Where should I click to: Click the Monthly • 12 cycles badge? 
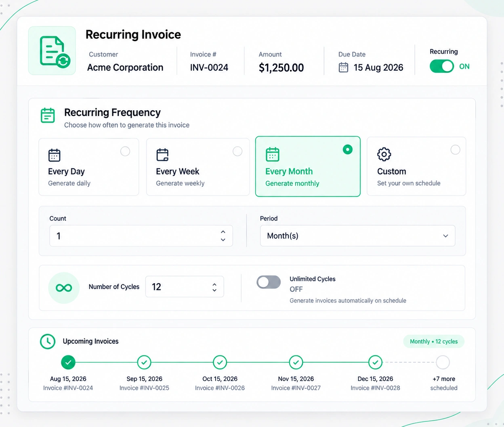[x=434, y=341]
